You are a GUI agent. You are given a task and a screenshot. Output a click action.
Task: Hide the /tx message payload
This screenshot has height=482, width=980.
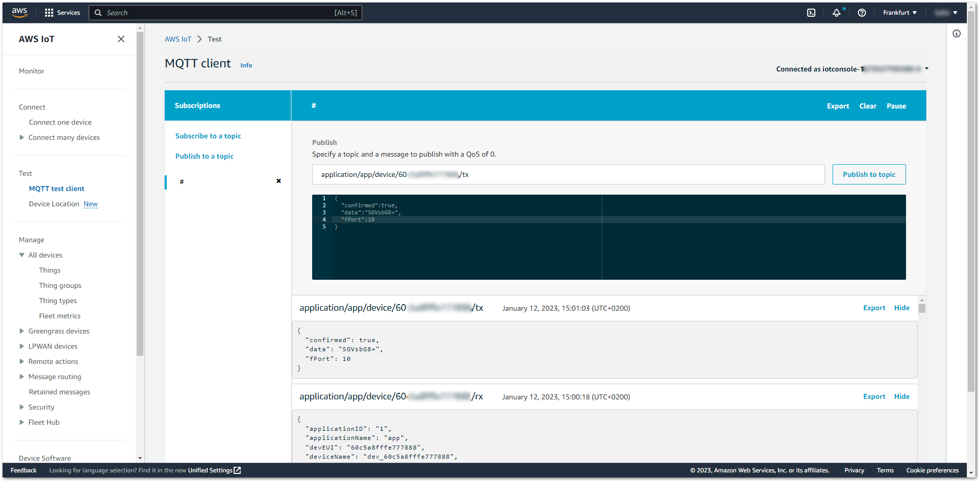[902, 308]
